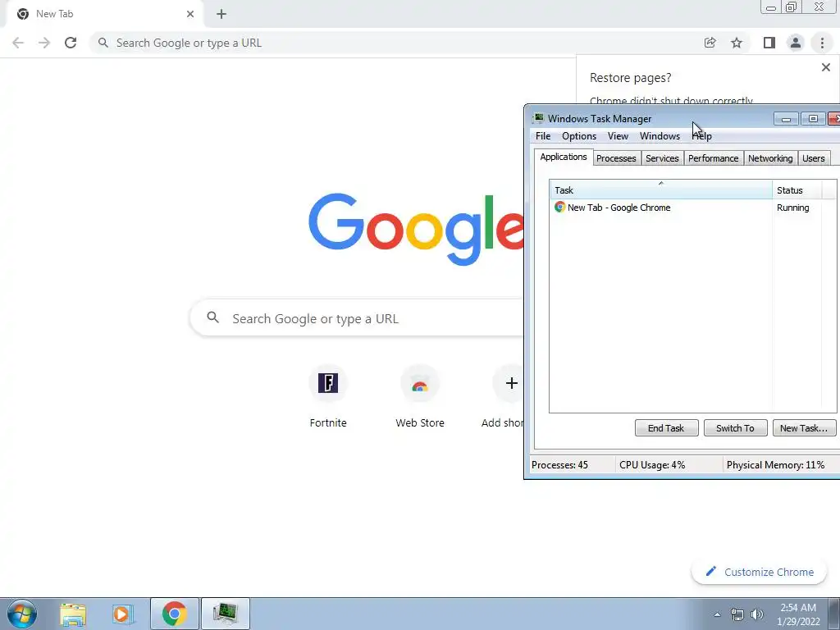Click Customize Chrome button

pyautogui.click(x=760, y=572)
